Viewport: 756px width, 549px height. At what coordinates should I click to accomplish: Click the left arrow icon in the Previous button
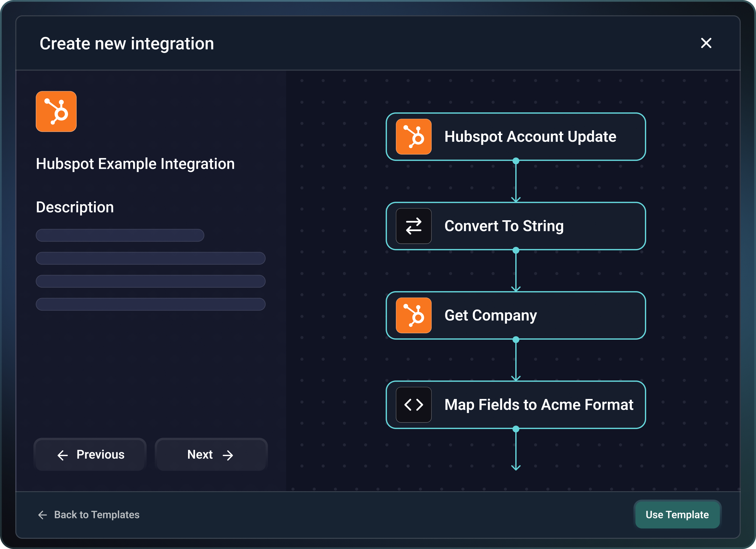pos(63,455)
